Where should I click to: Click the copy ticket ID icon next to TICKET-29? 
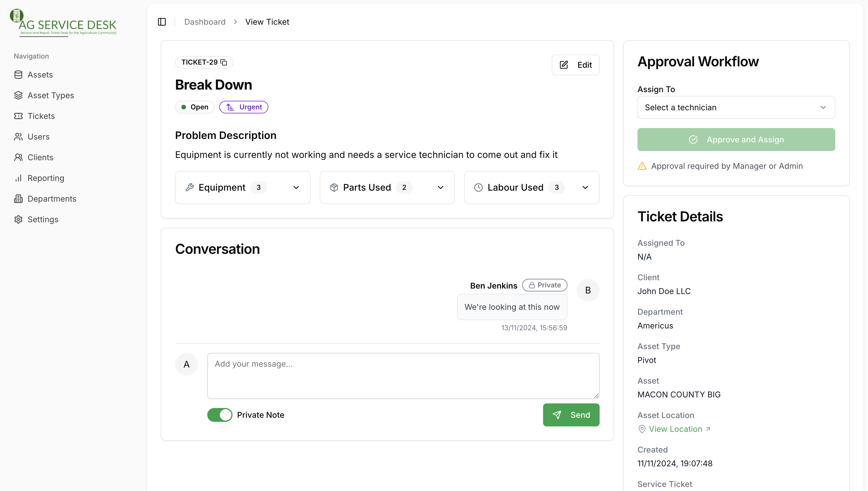[x=224, y=62]
